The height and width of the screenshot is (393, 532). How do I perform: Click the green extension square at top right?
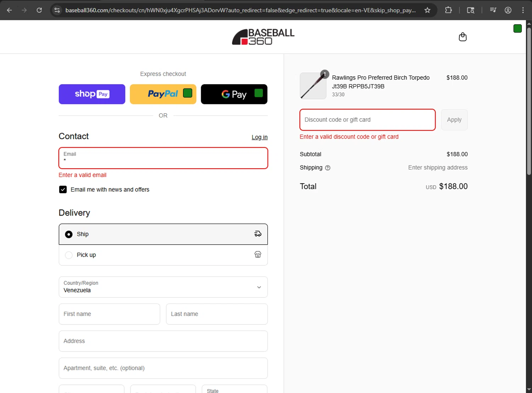click(517, 28)
